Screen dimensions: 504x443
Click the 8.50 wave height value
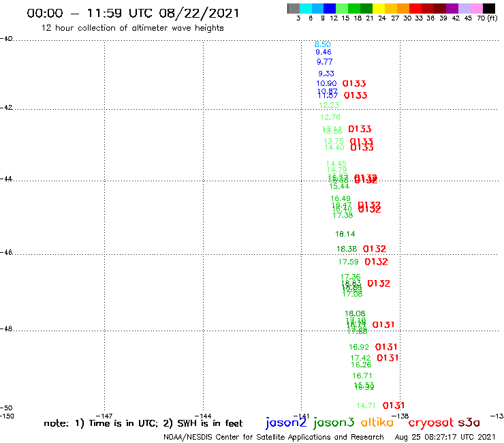pos(322,44)
